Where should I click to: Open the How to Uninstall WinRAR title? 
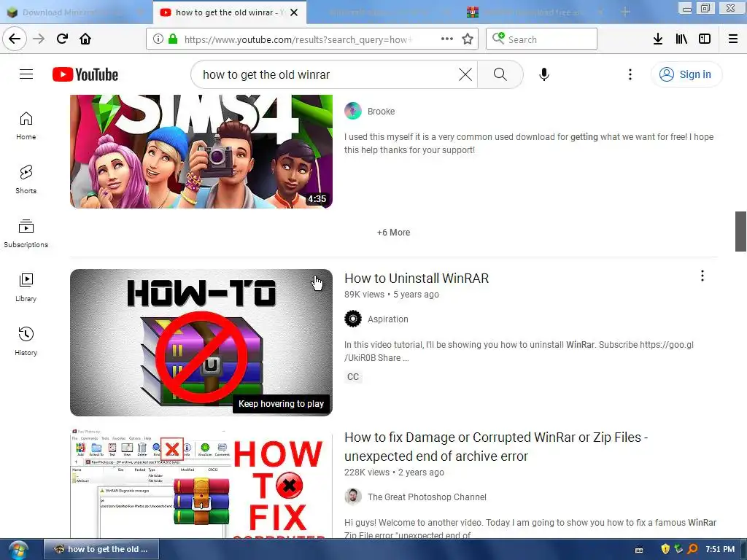(x=417, y=278)
